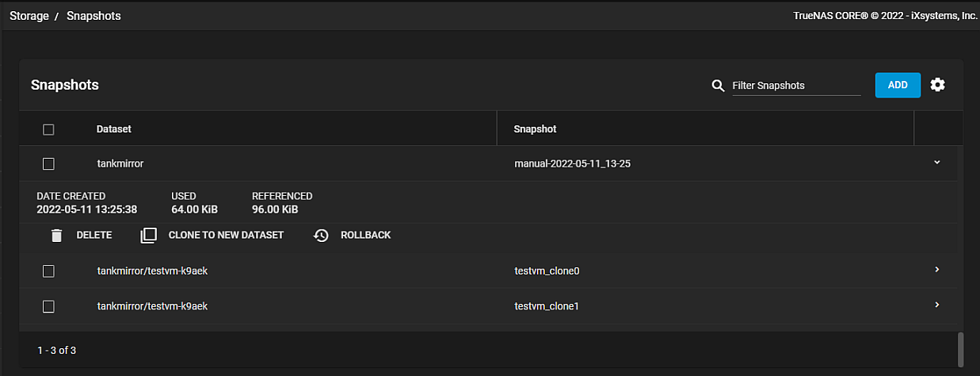Check the tankmirror snapshot row checkbox
The image size is (980, 376).
[48, 163]
